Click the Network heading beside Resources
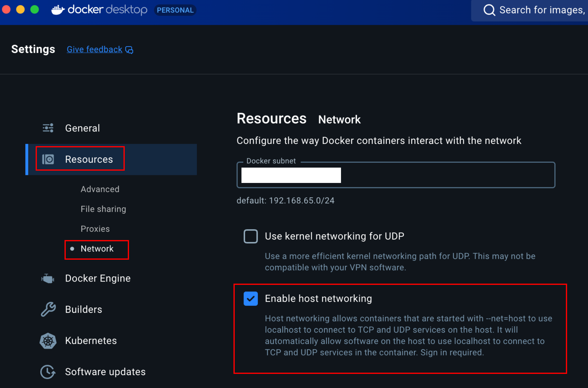 point(339,119)
